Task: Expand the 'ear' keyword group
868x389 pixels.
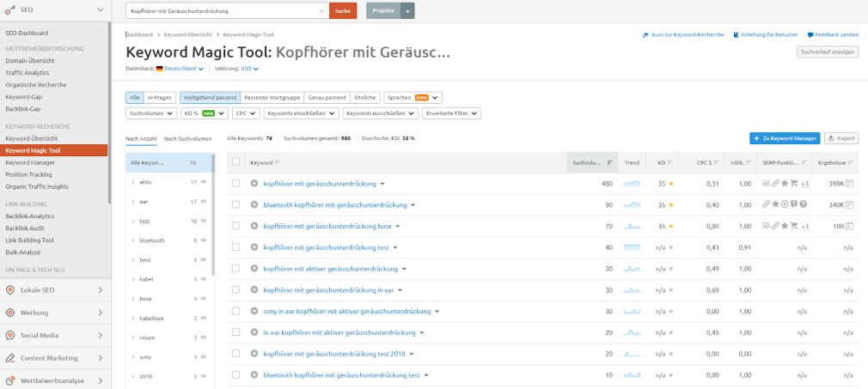Action: (133, 202)
